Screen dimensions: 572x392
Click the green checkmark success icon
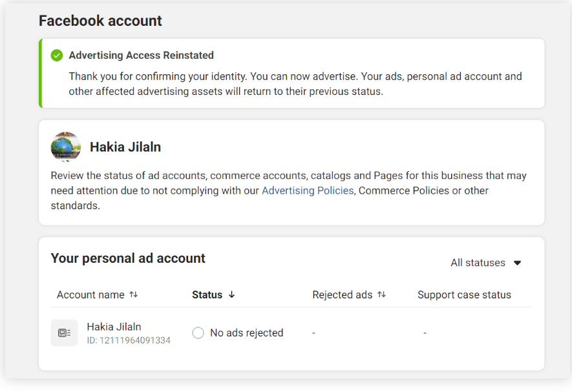57,56
